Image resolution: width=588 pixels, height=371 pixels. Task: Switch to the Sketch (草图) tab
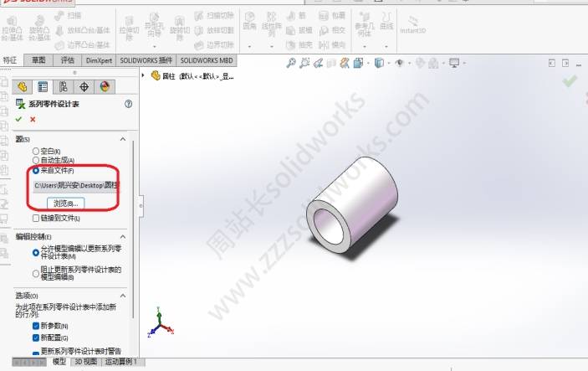(x=38, y=60)
